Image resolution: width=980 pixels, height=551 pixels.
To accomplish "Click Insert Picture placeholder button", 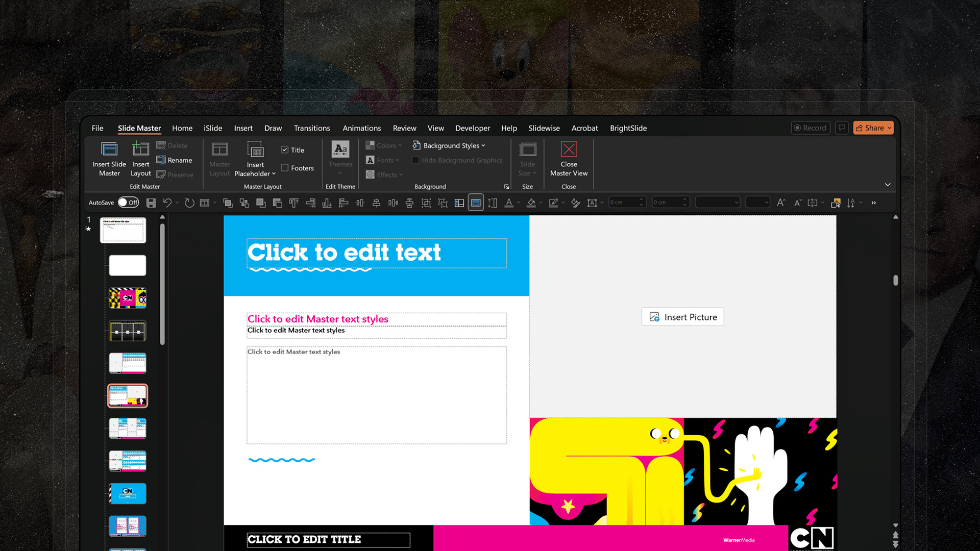I will tap(682, 317).
